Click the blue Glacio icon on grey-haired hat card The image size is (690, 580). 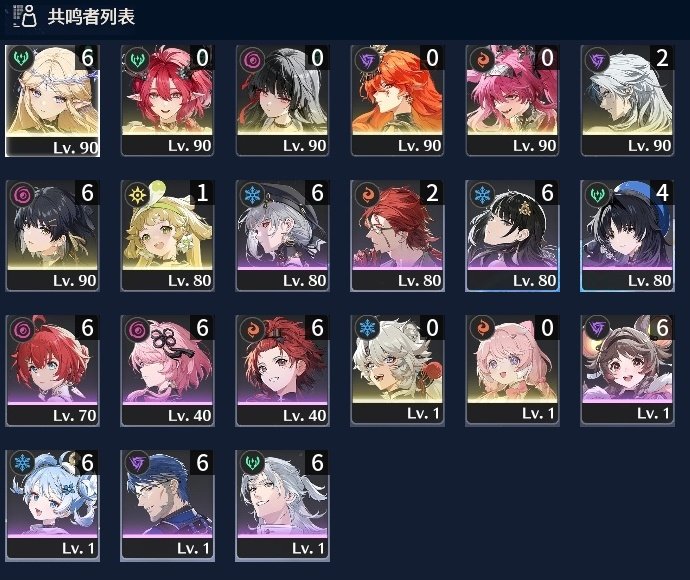(252, 194)
